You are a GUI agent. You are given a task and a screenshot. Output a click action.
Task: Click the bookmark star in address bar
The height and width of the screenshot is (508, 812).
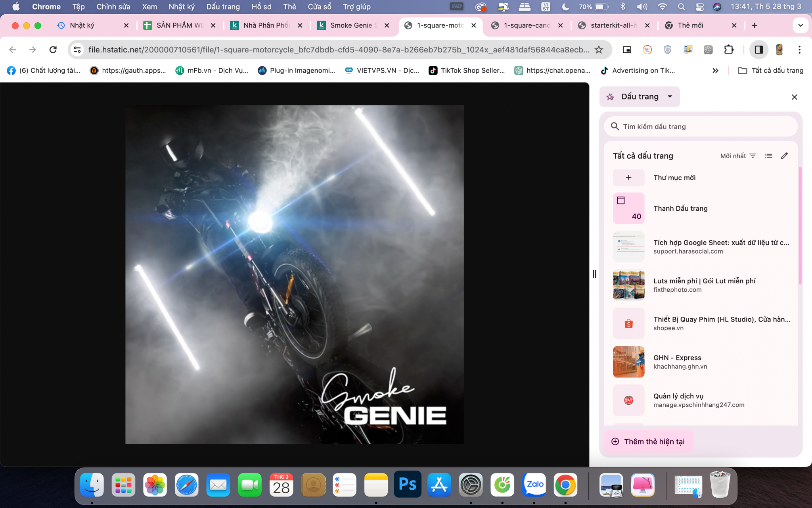pyautogui.click(x=599, y=50)
